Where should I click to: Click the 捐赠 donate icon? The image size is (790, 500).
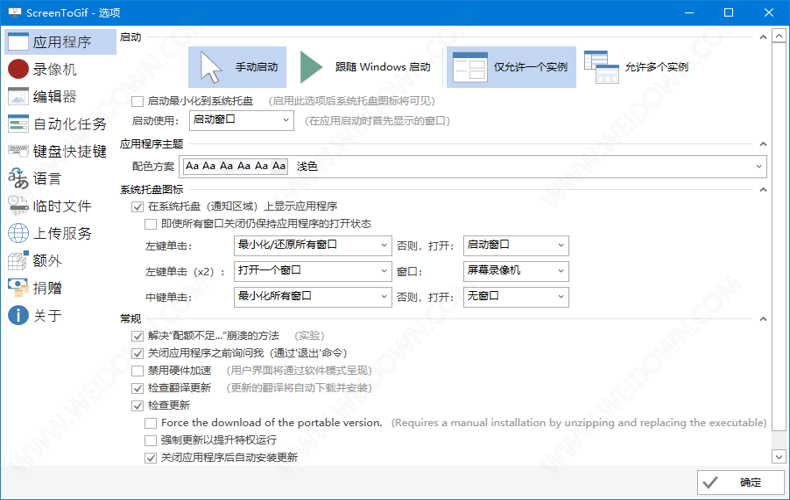[18, 287]
